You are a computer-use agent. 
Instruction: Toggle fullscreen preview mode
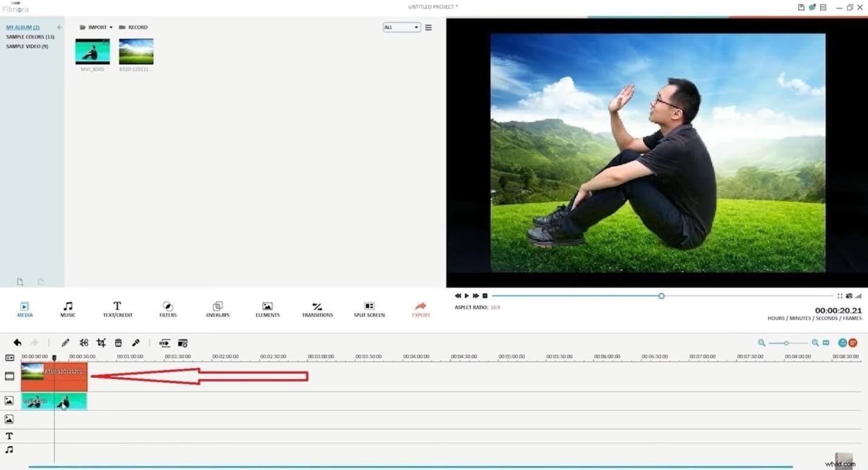point(840,296)
